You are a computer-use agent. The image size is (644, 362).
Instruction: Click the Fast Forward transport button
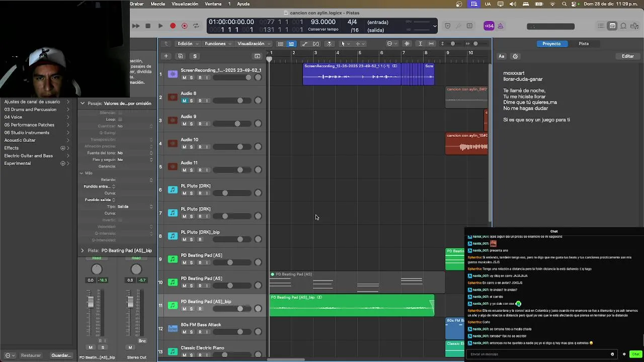[136, 26]
